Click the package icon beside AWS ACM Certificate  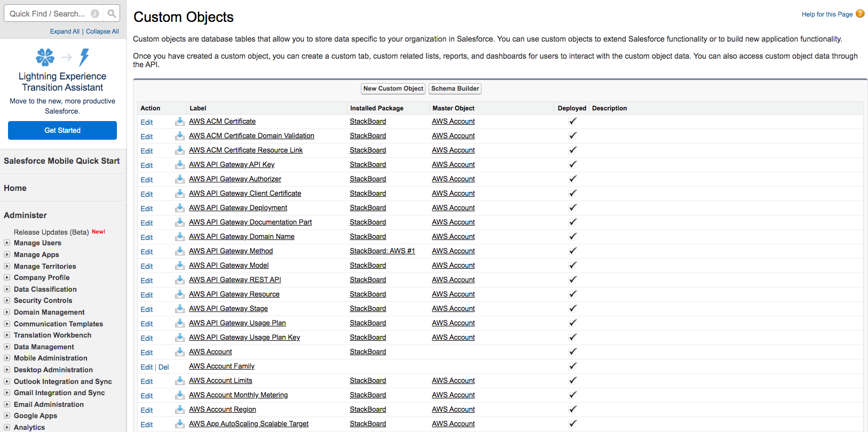(x=180, y=122)
